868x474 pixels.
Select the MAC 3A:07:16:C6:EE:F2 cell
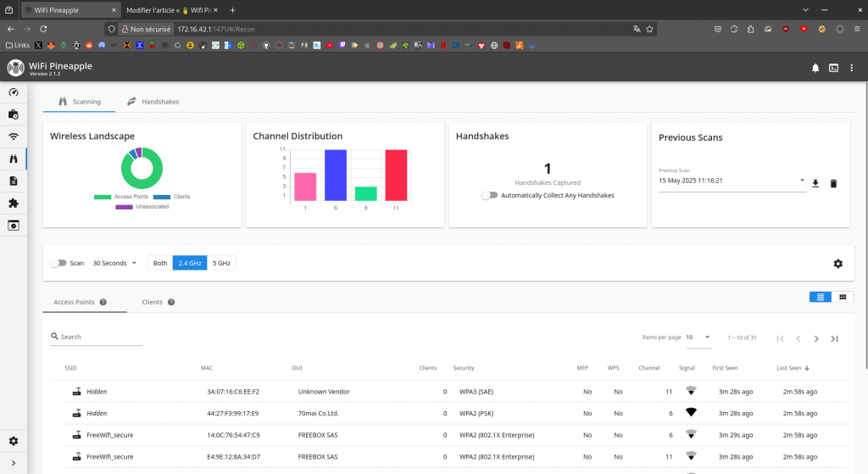click(x=233, y=392)
